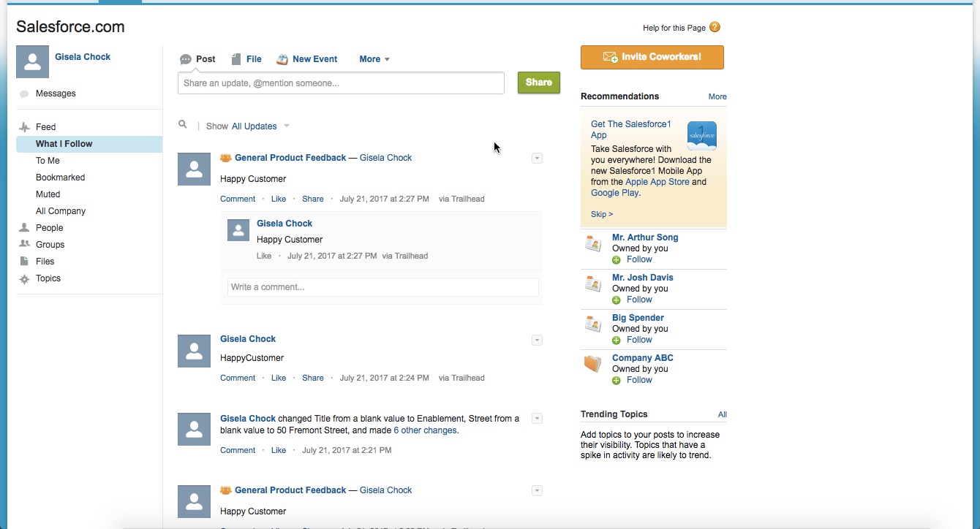Open the Get The Salesforce1 App link
The height and width of the screenshot is (529, 980).
[x=631, y=129]
